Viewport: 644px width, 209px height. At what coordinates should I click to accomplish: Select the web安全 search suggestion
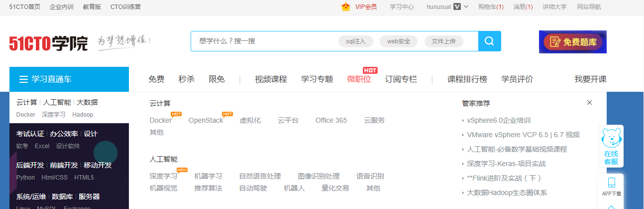(399, 41)
